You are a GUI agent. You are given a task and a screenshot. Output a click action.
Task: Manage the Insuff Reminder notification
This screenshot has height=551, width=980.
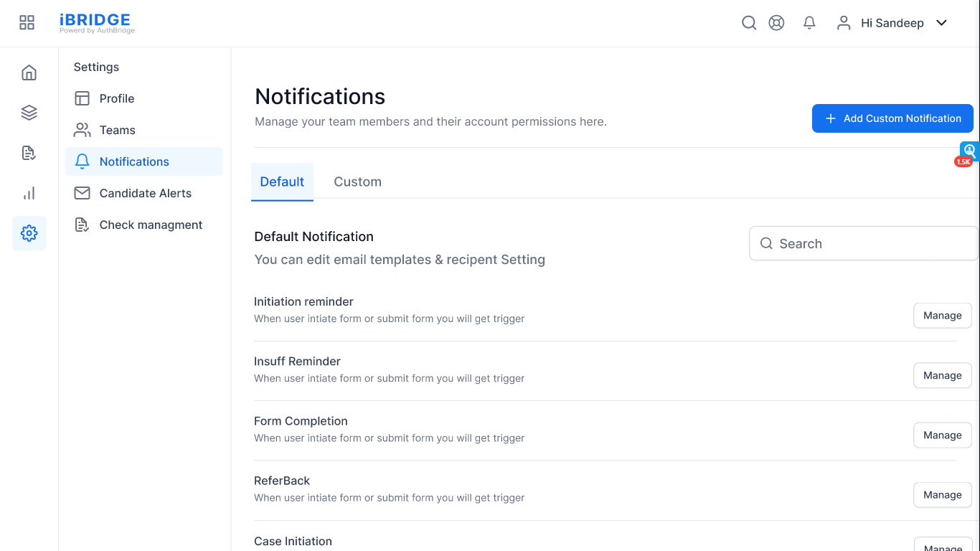tap(942, 375)
